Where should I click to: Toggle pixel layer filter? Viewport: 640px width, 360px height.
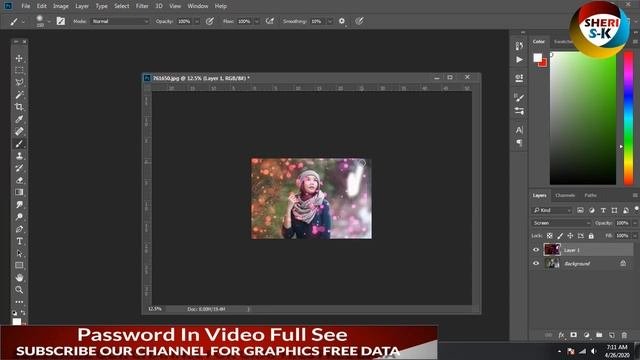pos(580,210)
